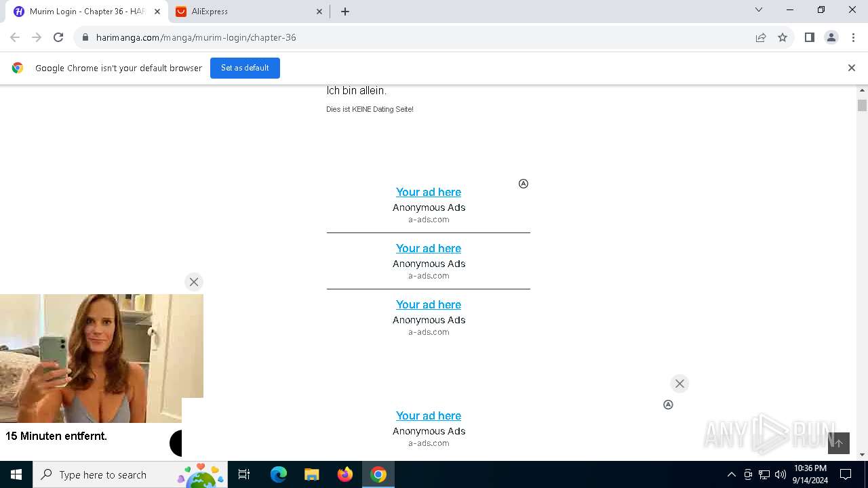Open the volume control icon
Screen dimensions: 868x488
781,474
